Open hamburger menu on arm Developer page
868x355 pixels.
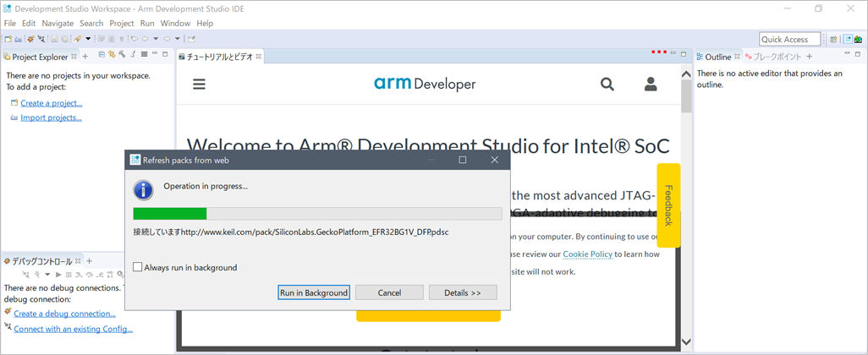(200, 84)
